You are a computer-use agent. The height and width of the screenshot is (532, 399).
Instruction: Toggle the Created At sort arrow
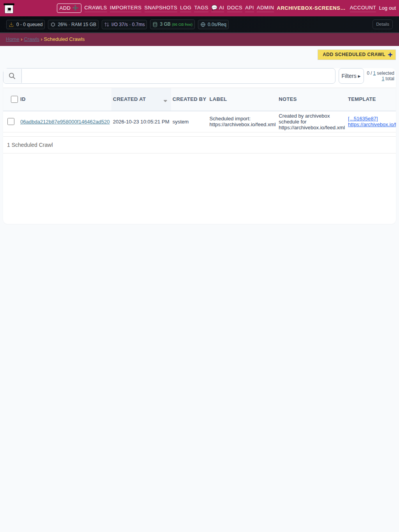[x=165, y=101]
